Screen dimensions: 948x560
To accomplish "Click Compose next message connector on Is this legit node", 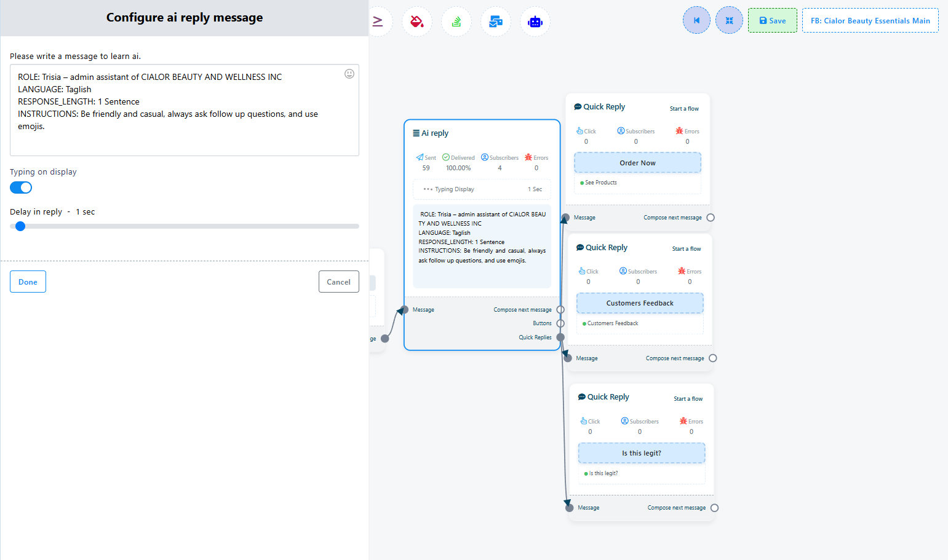I will click(x=715, y=508).
